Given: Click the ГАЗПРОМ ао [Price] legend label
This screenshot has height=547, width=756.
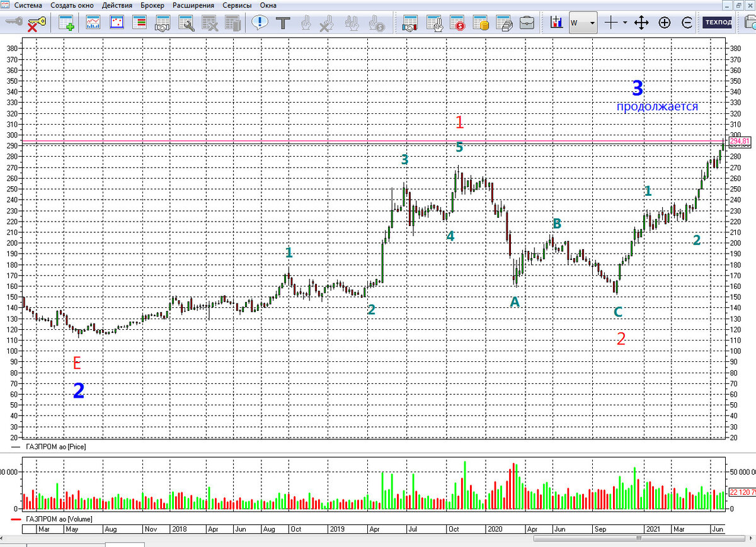Looking at the screenshot, I should [55, 446].
